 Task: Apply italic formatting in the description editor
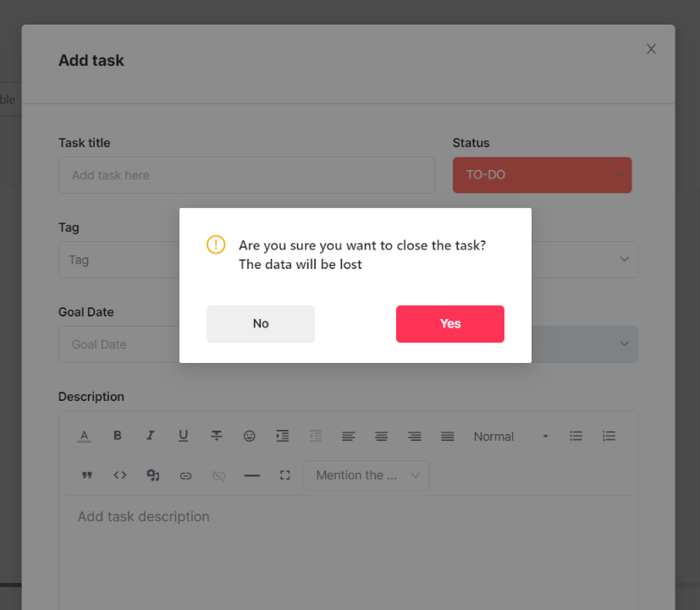(151, 436)
